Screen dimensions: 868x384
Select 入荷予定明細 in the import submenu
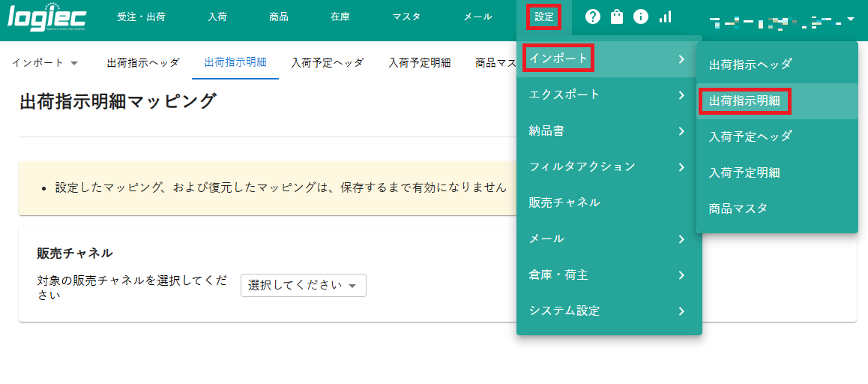pyautogui.click(x=777, y=173)
